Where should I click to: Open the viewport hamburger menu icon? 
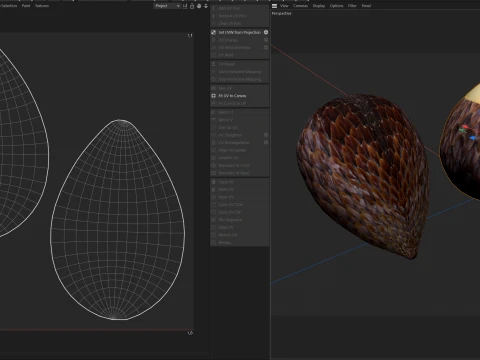point(275,6)
